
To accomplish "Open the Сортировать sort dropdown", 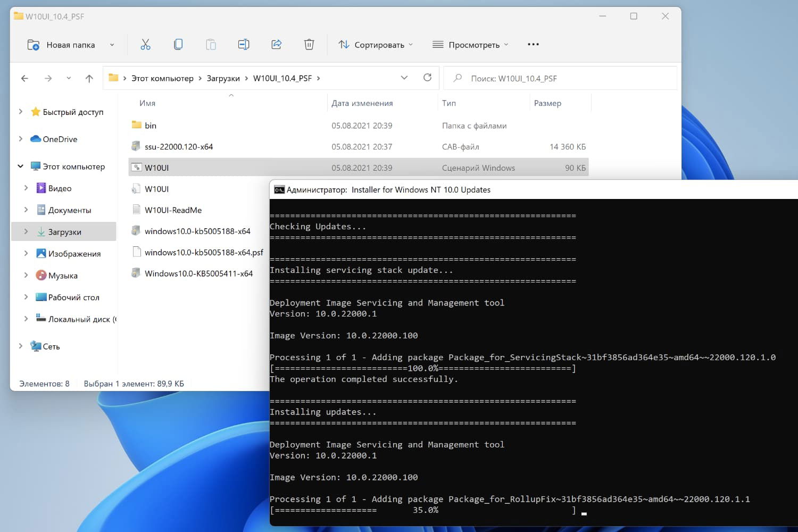I will coord(376,45).
